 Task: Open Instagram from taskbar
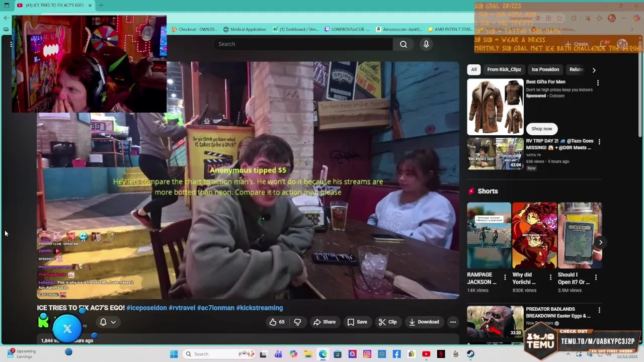click(x=367, y=354)
